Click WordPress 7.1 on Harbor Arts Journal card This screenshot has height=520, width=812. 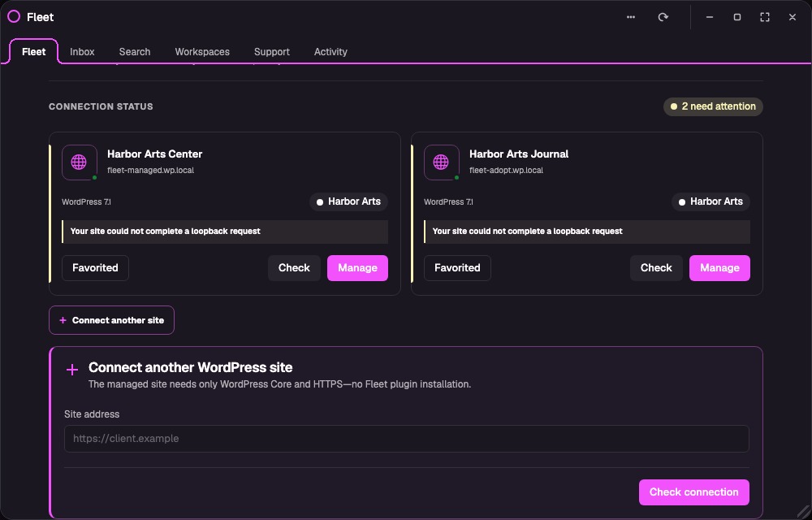[448, 202]
